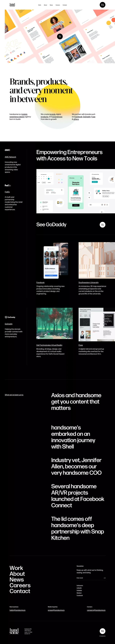The width and height of the screenshot is (115, 644).
Task: Open the GoDaddy Domain Services preview image
Action: click(x=76, y=191)
